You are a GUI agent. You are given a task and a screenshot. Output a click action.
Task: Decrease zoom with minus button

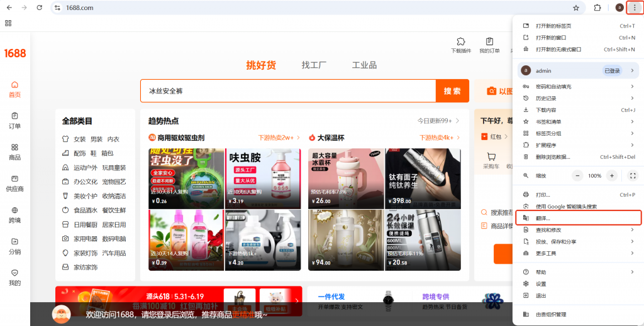point(577,176)
